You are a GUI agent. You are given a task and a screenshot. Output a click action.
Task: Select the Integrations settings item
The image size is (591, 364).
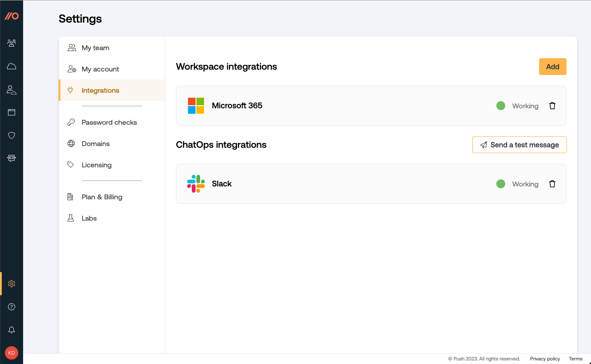click(112, 90)
